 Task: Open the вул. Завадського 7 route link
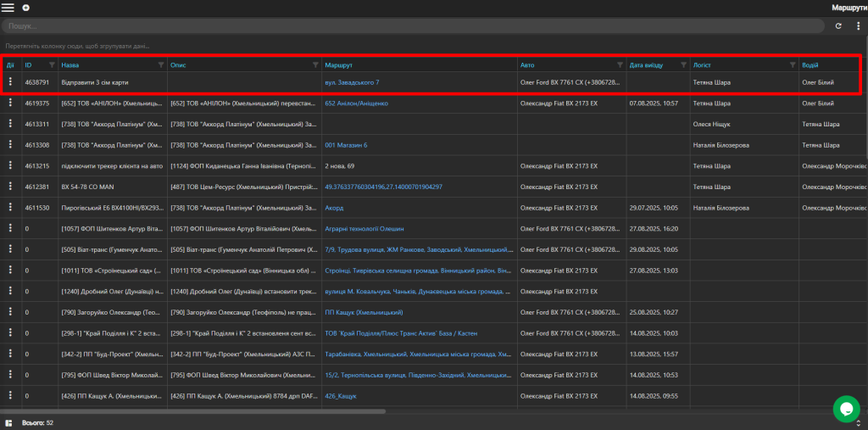click(352, 82)
